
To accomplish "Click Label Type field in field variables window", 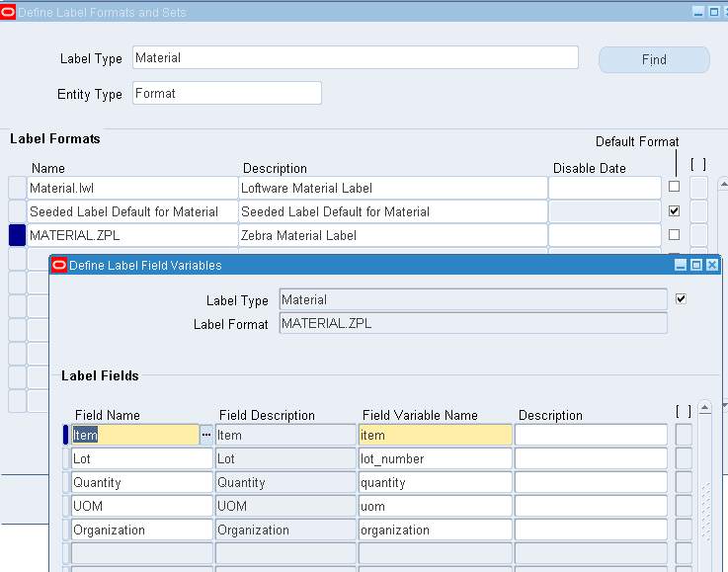I will click(473, 299).
